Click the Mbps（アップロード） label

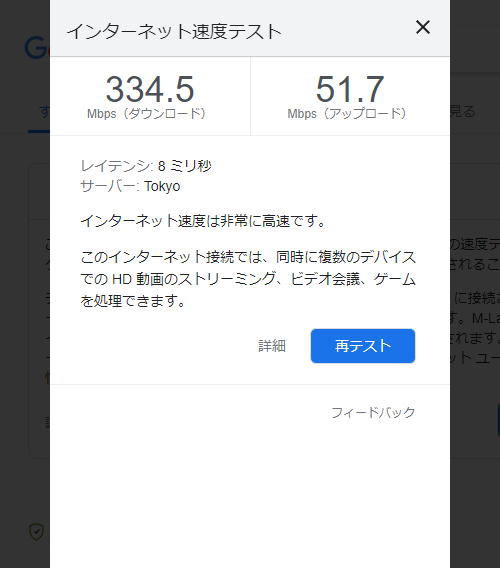click(347, 114)
